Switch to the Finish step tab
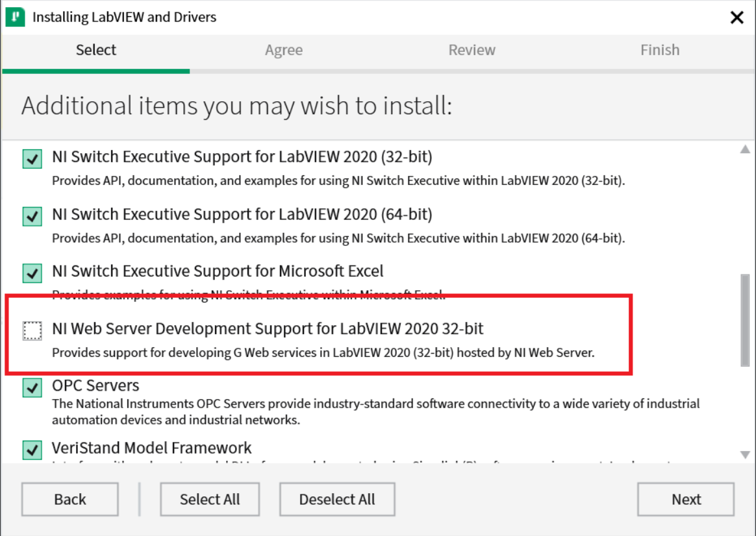The image size is (756, 536). [x=660, y=50]
